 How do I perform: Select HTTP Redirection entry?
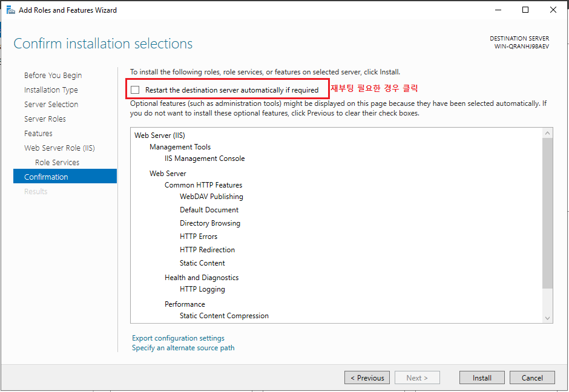[207, 250]
